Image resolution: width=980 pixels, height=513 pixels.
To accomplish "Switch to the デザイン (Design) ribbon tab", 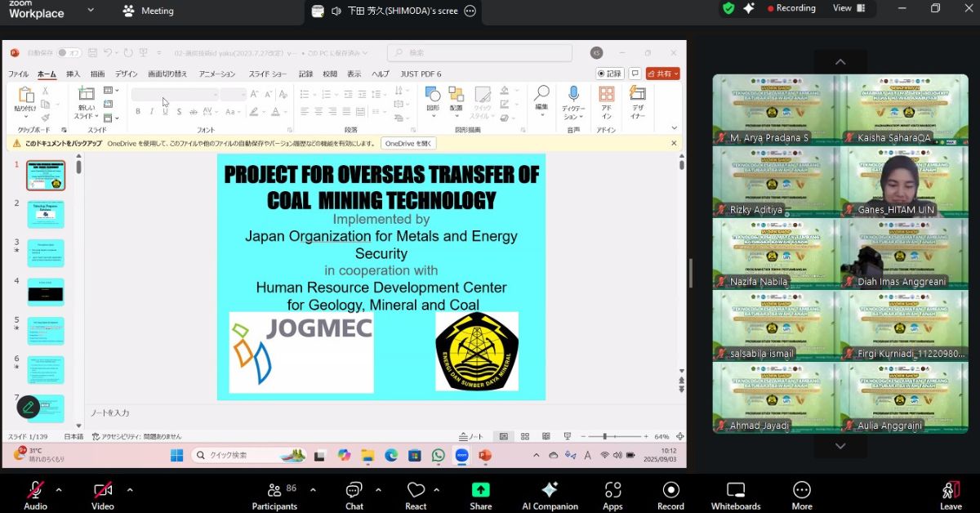I will pyautogui.click(x=127, y=74).
